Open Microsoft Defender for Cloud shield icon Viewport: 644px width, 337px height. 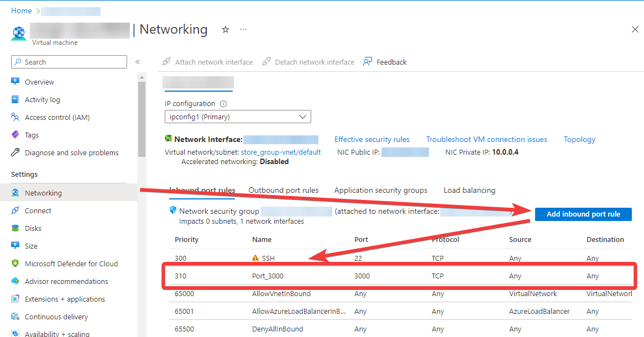pos(15,263)
